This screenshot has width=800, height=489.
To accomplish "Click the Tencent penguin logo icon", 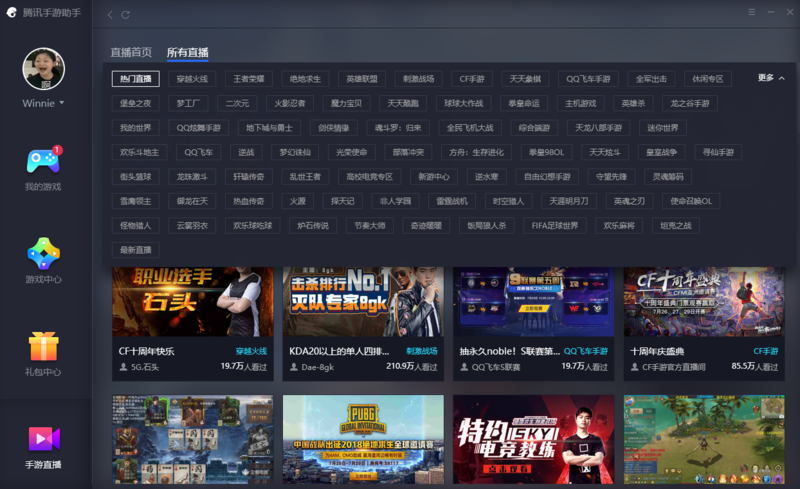I will point(11,12).
